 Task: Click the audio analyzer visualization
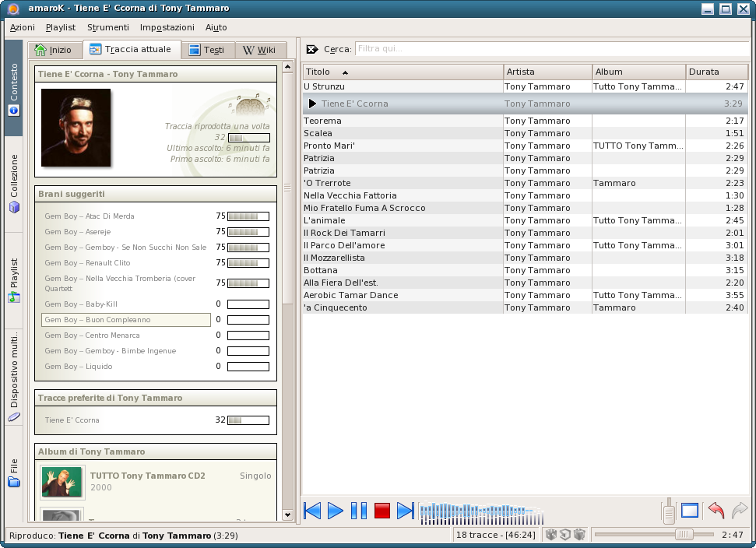tap(482, 513)
